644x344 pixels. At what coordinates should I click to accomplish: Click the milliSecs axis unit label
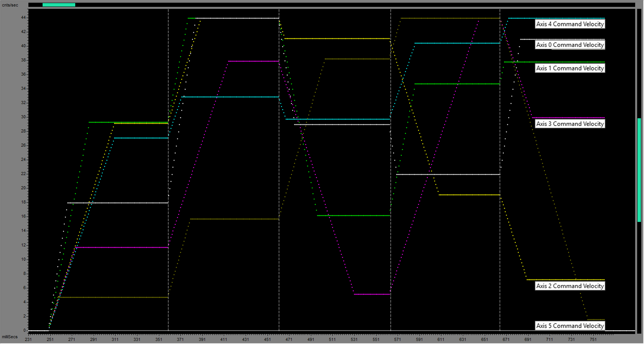[x=10, y=337]
